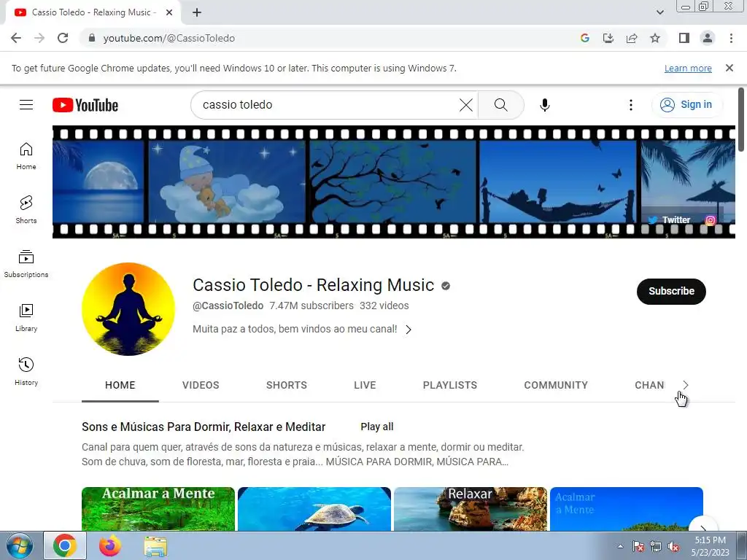
Task: Click the Action Center flag tray icon
Action: pyautogui.click(x=638, y=547)
